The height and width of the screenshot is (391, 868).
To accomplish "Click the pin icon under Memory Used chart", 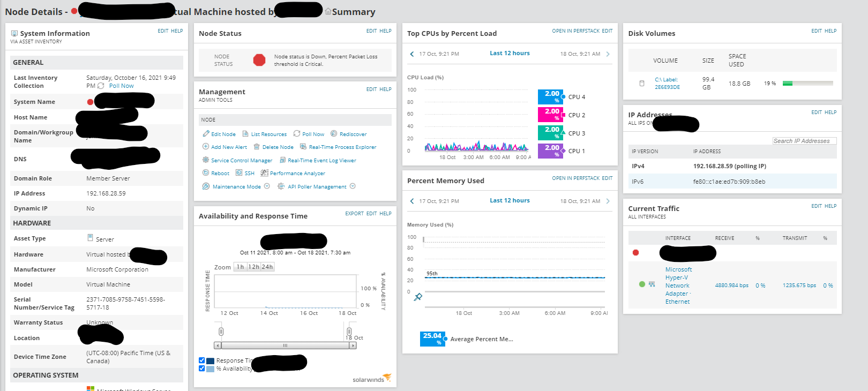I will [x=418, y=297].
